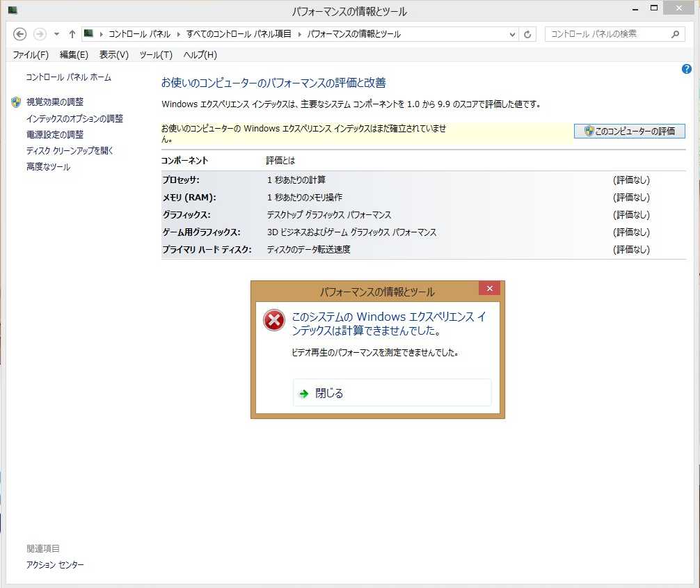Click the blue help question mark icon

pyautogui.click(x=686, y=69)
